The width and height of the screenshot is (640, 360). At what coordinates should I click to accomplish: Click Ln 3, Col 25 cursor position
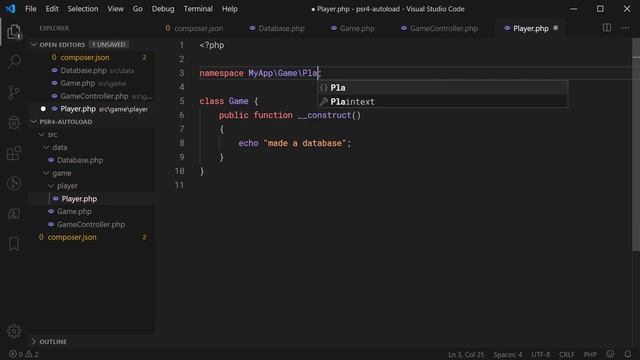(466, 354)
